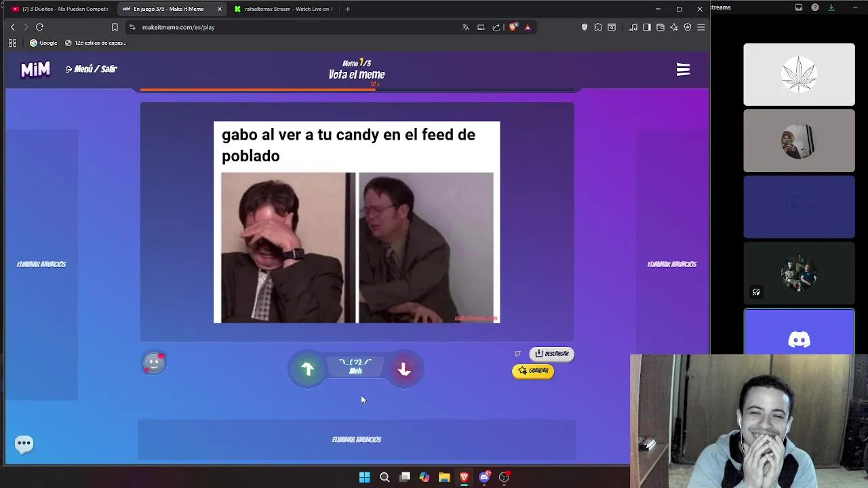Report meme using the flag icon
The height and width of the screenshot is (488, 868).
[x=517, y=354]
